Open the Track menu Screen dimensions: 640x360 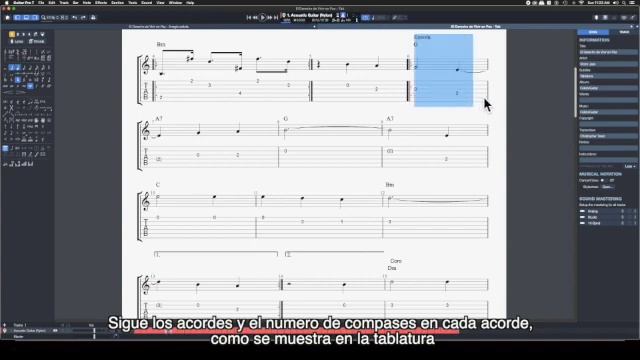coord(64,2)
